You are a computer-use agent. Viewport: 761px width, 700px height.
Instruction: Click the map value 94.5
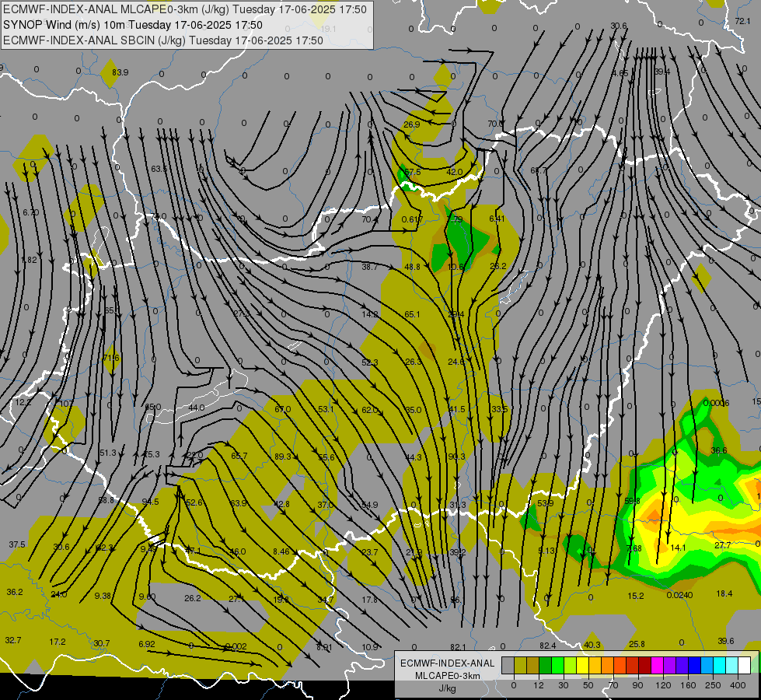tap(150, 502)
